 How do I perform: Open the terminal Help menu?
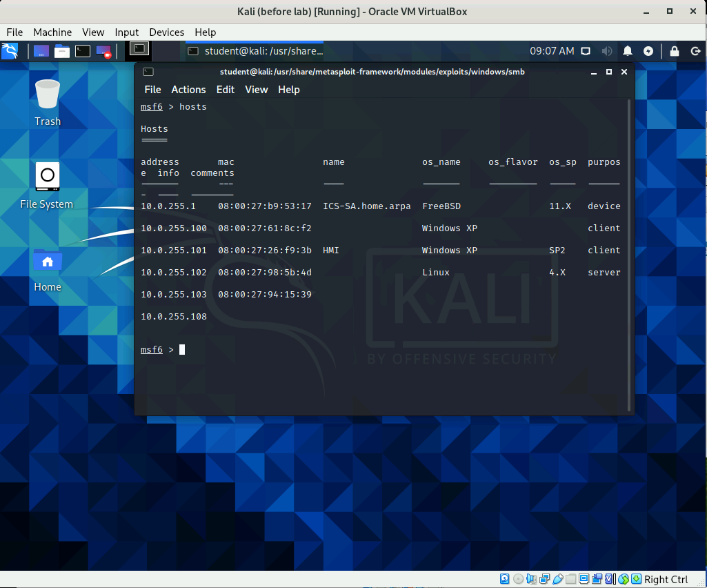(289, 90)
